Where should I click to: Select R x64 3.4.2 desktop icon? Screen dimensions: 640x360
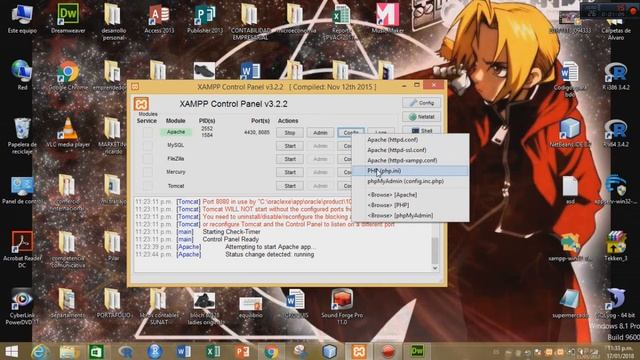pyautogui.click(x=616, y=133)
